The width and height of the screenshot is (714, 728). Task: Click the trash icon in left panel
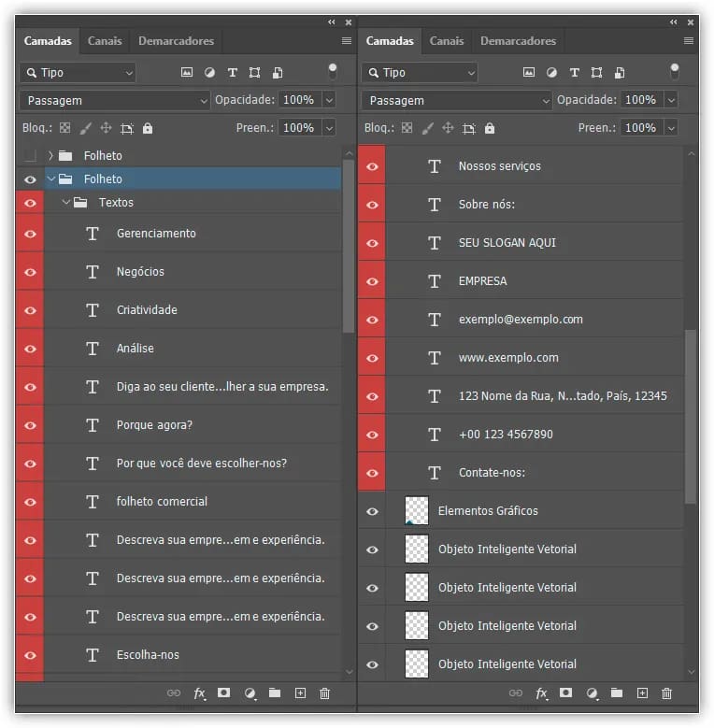coord(325,693)
